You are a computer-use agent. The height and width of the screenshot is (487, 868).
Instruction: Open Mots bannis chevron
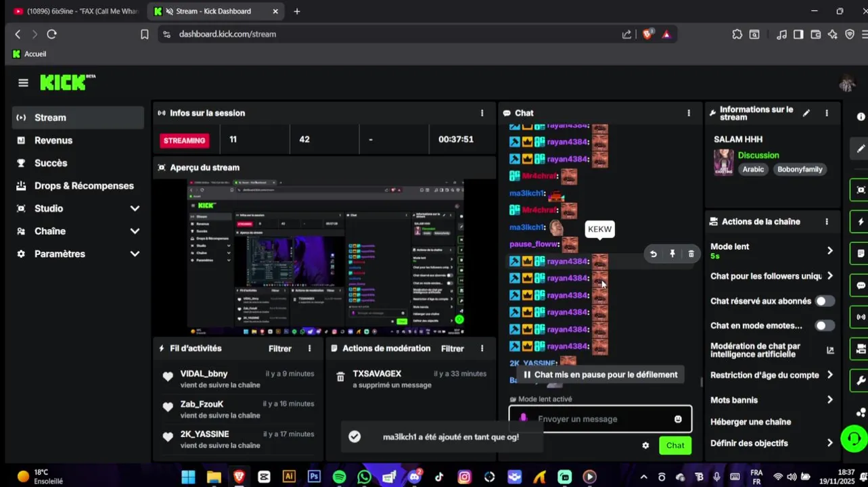(x=829, y=400)
